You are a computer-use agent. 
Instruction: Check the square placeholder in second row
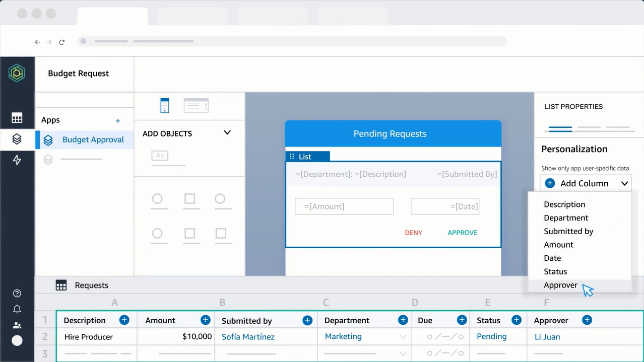(x=189, y=234)
